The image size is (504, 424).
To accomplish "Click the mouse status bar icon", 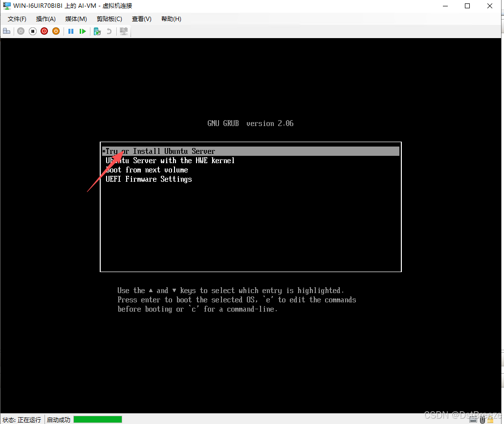I will pos(482,419).
